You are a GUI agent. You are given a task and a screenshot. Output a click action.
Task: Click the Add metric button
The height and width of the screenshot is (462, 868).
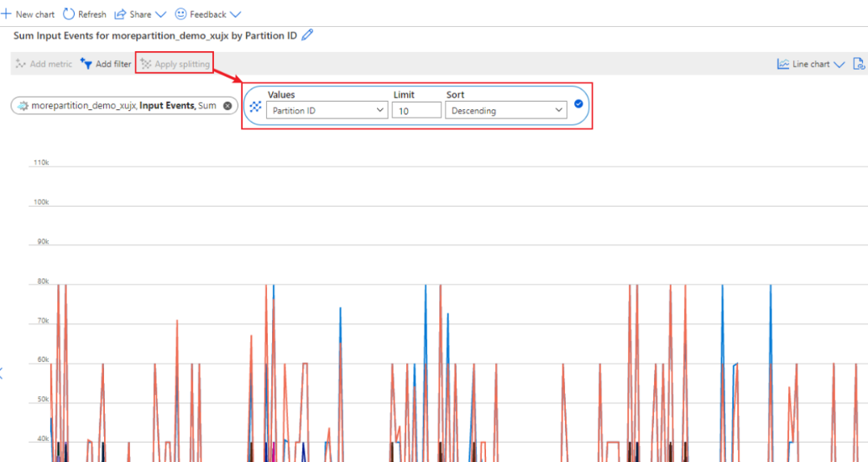click(44, 64)
